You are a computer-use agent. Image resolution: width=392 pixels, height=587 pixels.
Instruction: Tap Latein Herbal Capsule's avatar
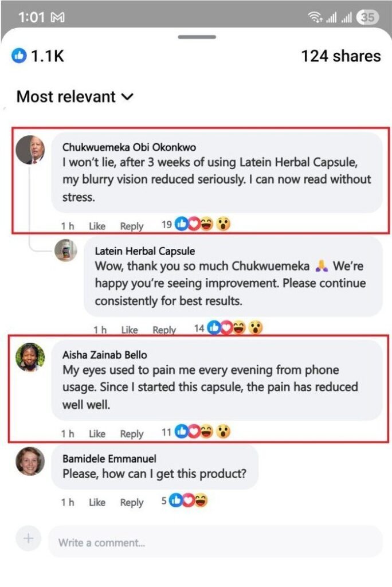coord(66,251)
